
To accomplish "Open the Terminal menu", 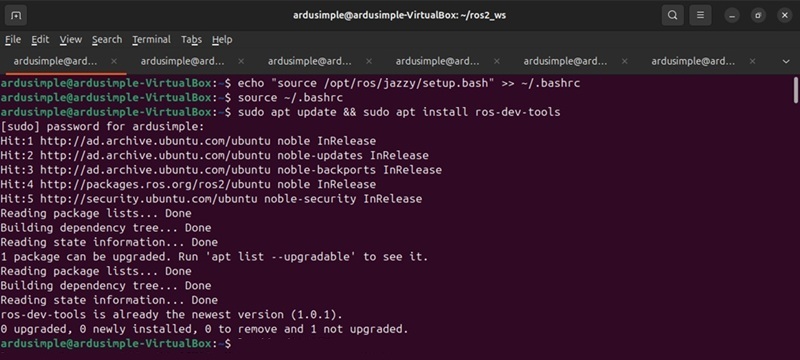I will pos(152,39).
